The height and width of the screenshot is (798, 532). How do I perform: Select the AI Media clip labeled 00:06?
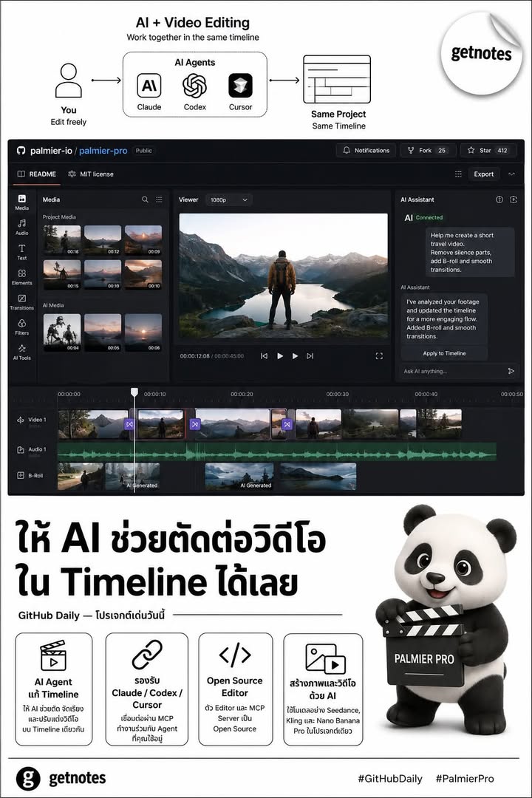tap(143, 332)
